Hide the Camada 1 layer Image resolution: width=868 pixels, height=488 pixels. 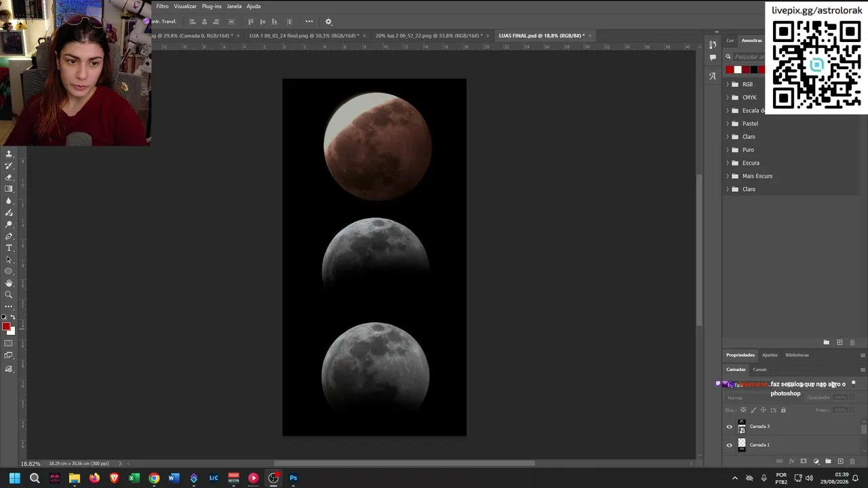tap(730, 445)
